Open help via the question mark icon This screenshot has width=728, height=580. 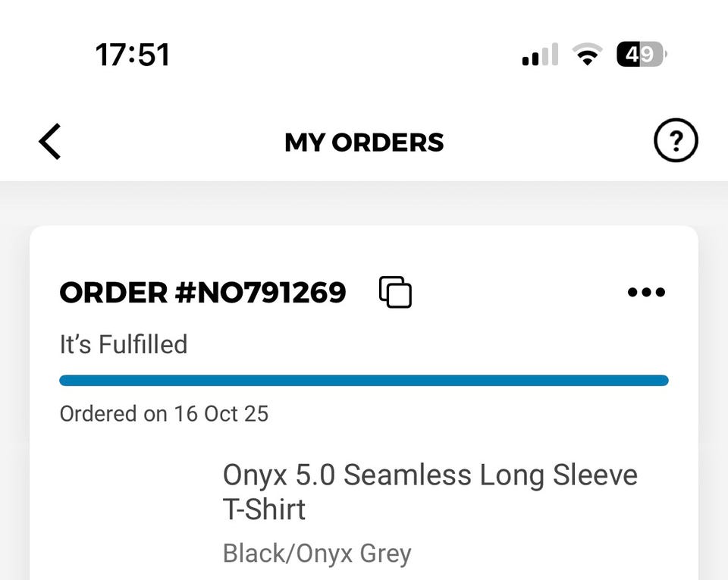pyautogui.click(x=675, y=141)
